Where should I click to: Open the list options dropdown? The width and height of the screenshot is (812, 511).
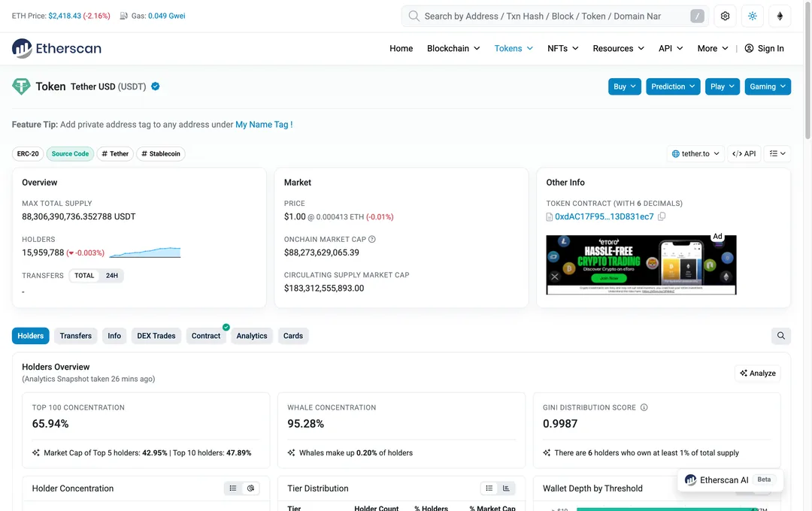coord(777,154)
